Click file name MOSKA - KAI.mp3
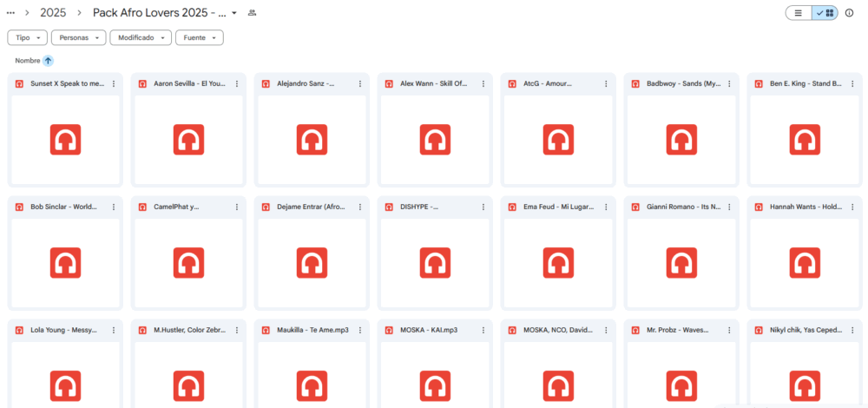Viewport: 868px width, 408px height. coord(429,330)
